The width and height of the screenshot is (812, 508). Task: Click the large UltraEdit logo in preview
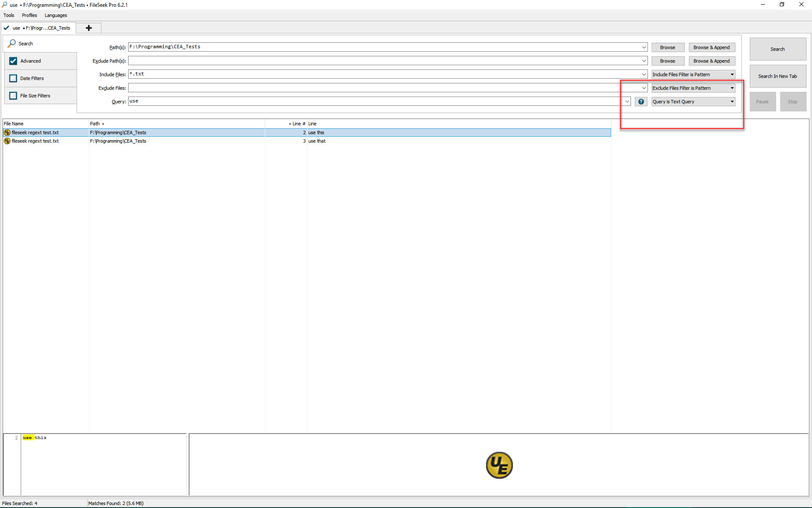tap(499, 465)
